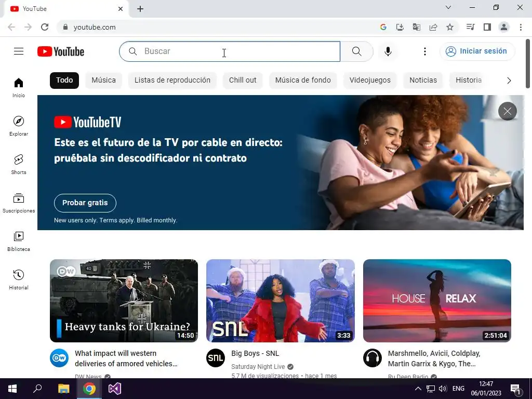Open Windows notification center
The height and width of the screenshot is (399, 532).
click(516, 389)
